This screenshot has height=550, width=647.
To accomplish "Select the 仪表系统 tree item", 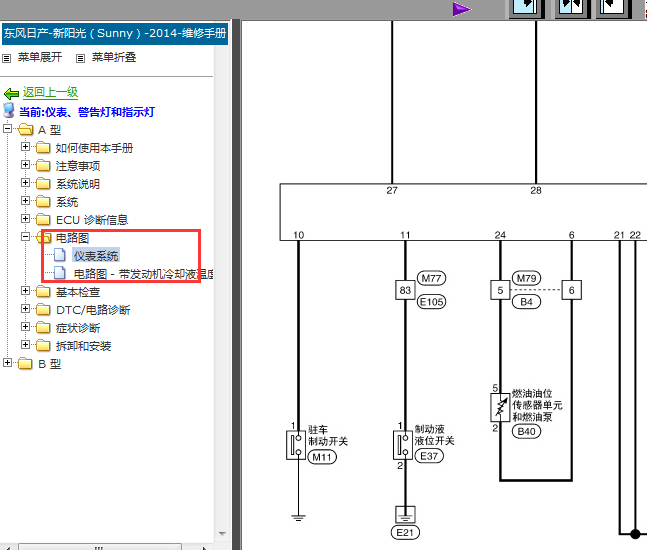I will [96, 256].
